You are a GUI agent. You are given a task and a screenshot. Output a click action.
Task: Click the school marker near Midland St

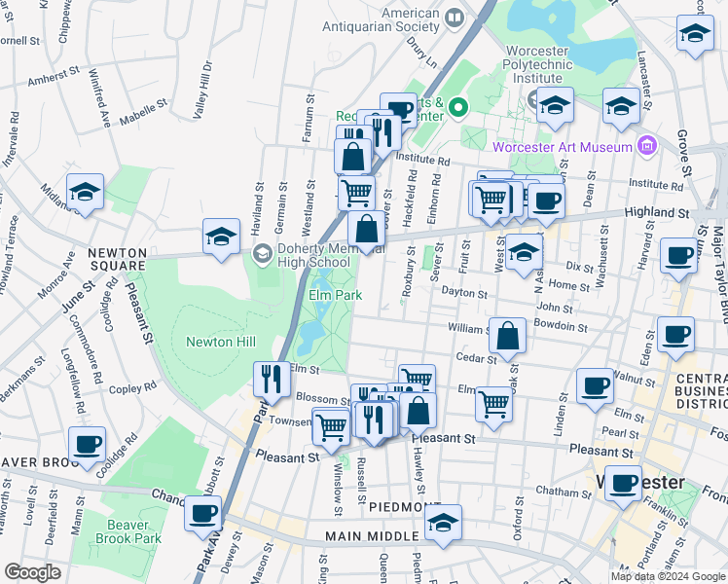[x=85, y=195]
